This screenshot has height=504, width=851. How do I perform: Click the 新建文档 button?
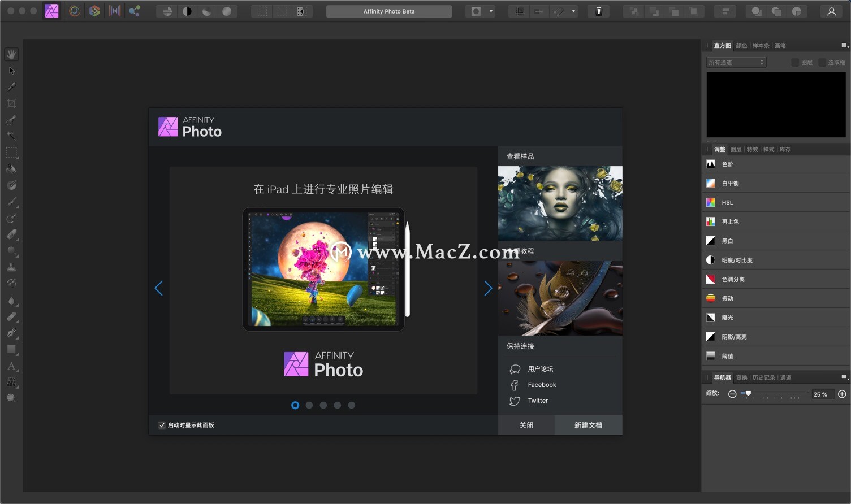588,424
